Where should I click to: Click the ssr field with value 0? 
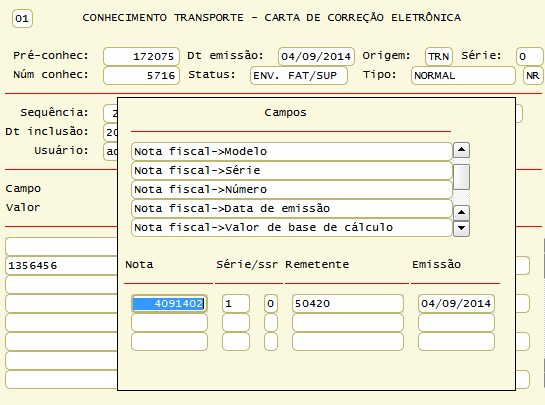pyautogui.click(x=271, y=303)
